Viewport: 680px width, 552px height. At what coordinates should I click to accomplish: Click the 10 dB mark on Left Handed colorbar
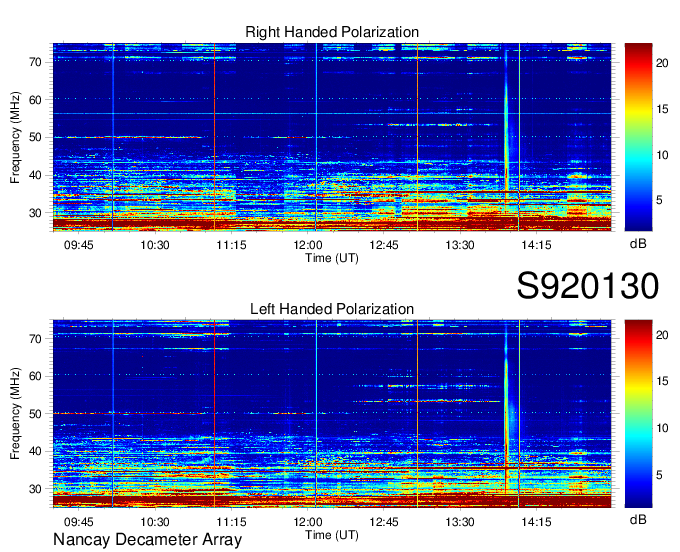point(662,428)
